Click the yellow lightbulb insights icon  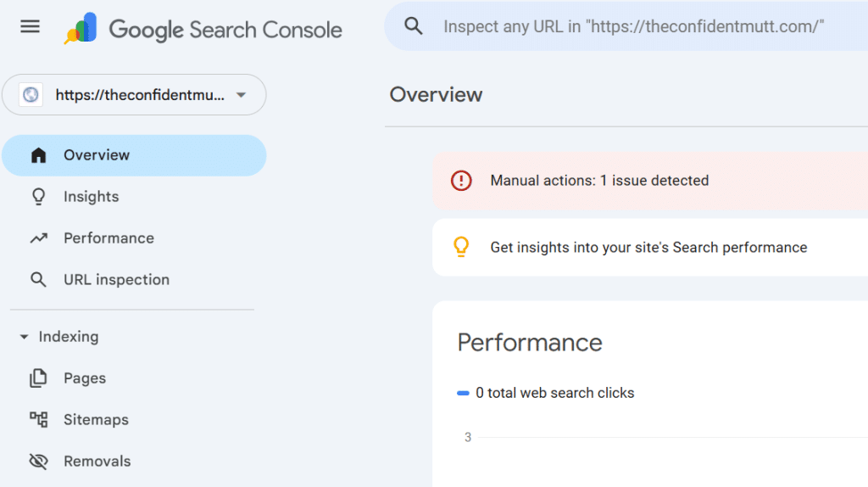pos(461,247)
